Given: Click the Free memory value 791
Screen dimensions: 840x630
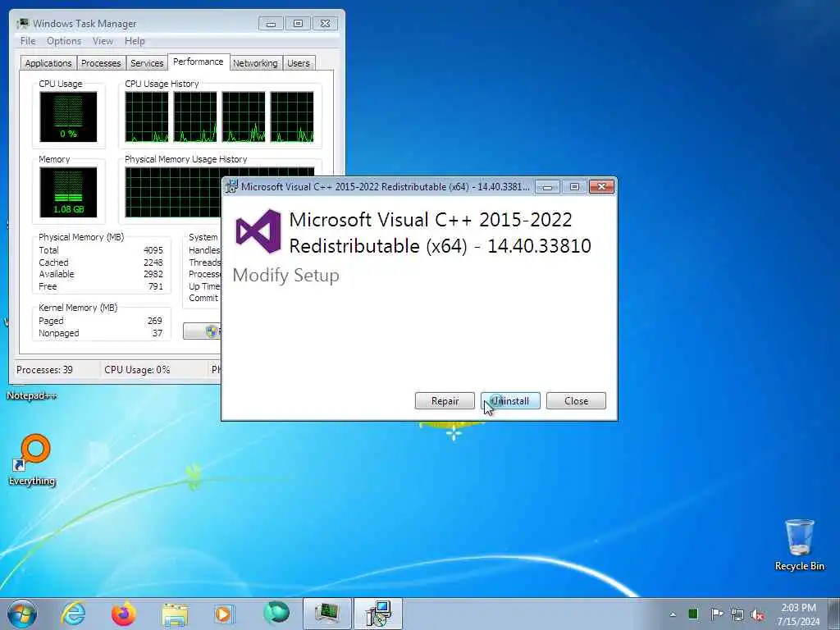Looking at the screenshot, I should 155,286.
